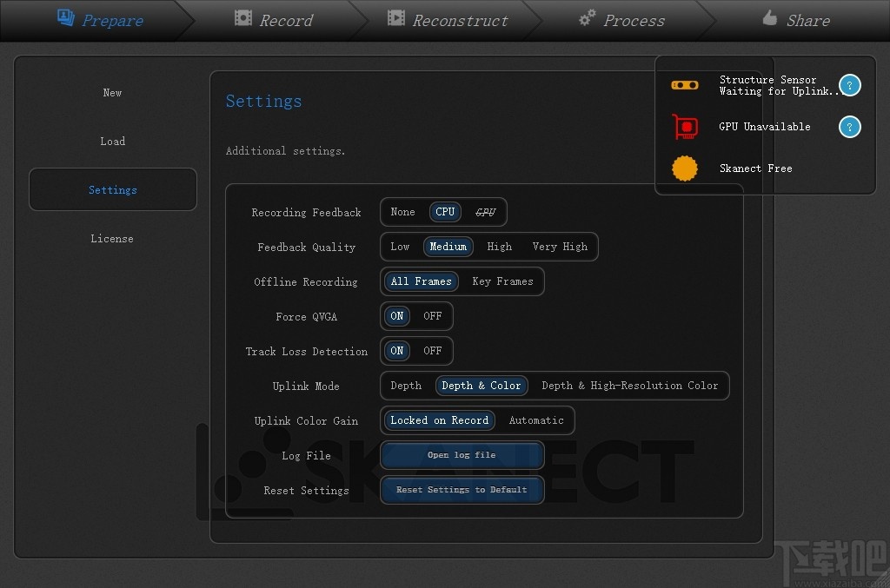Image resolution: width=890 pixels, height=588 pixels.
Task: Select Very High feedback quality
Action: [560, 247]
